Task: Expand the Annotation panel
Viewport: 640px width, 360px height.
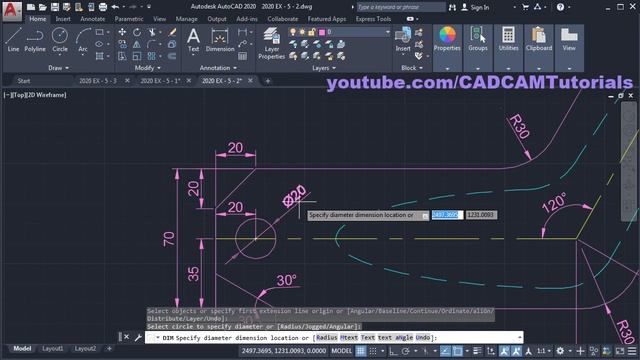Action: point(218,68)
